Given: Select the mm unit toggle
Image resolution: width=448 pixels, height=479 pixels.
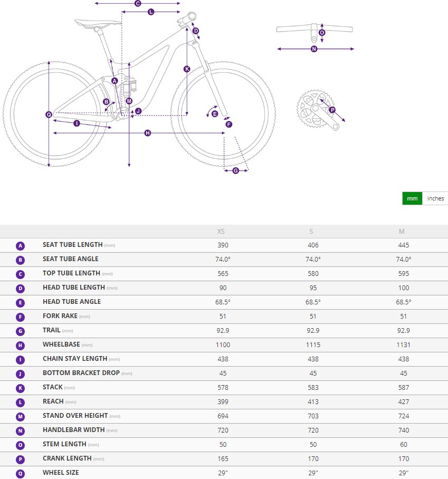Looking at the screenshot, I should coord(412,198).
